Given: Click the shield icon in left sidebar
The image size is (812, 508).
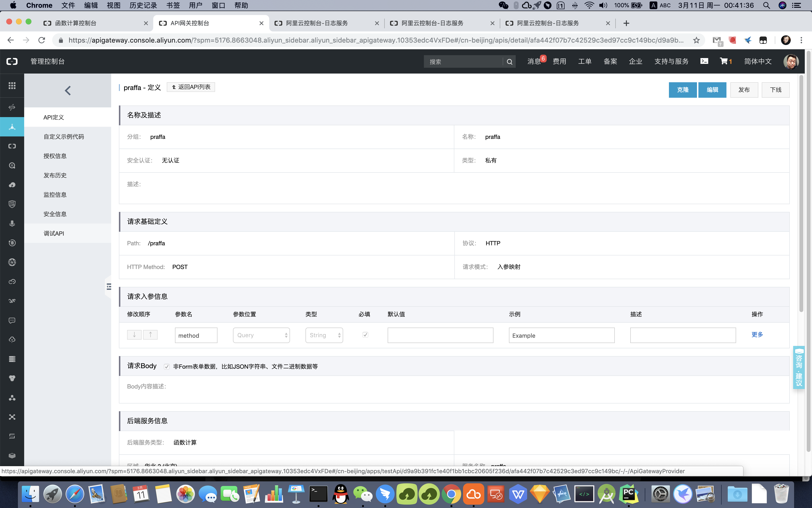Looking at the screenshot, I should click(12, 204).
